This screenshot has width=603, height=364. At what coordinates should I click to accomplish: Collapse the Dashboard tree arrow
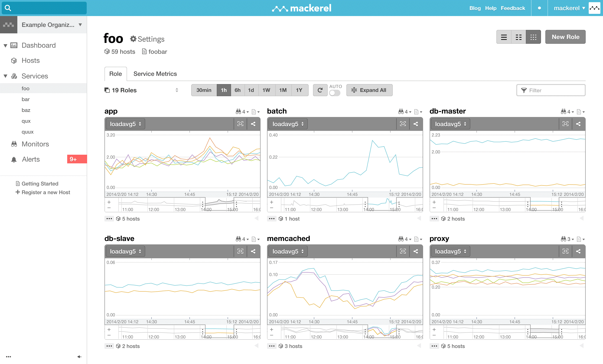[5, 45]
